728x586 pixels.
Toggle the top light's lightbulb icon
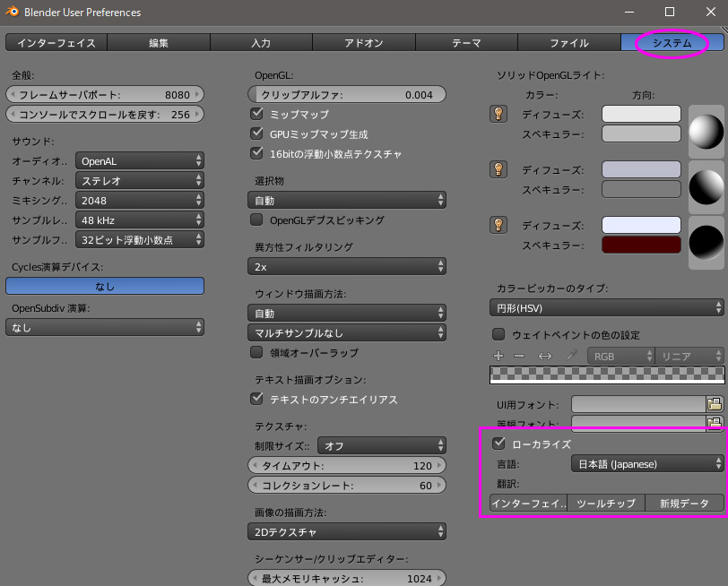click(x=498, y=114)
